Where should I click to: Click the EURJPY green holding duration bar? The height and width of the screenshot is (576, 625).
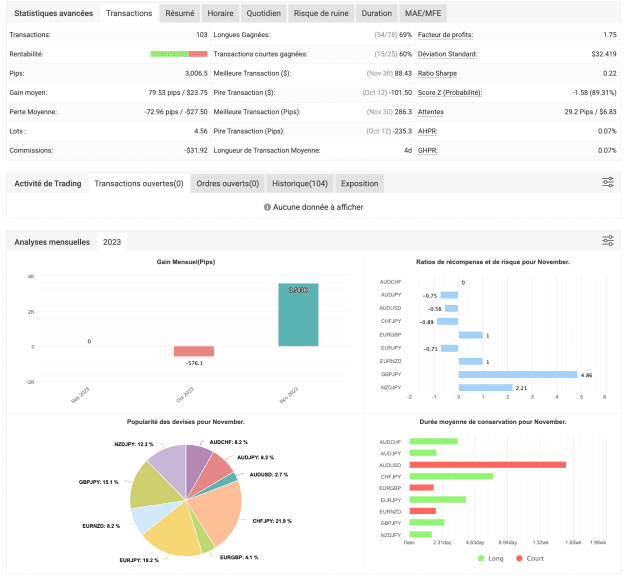point(438,499)
